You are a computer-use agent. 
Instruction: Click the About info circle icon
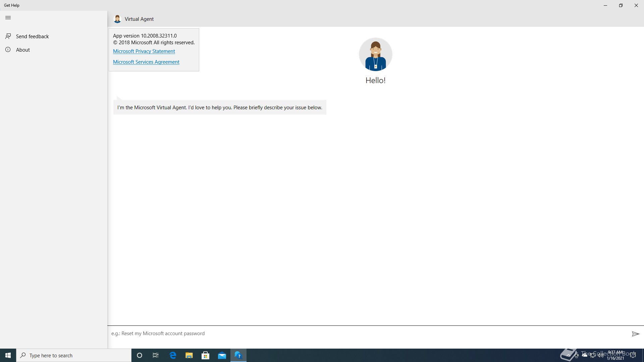[8, 50]
